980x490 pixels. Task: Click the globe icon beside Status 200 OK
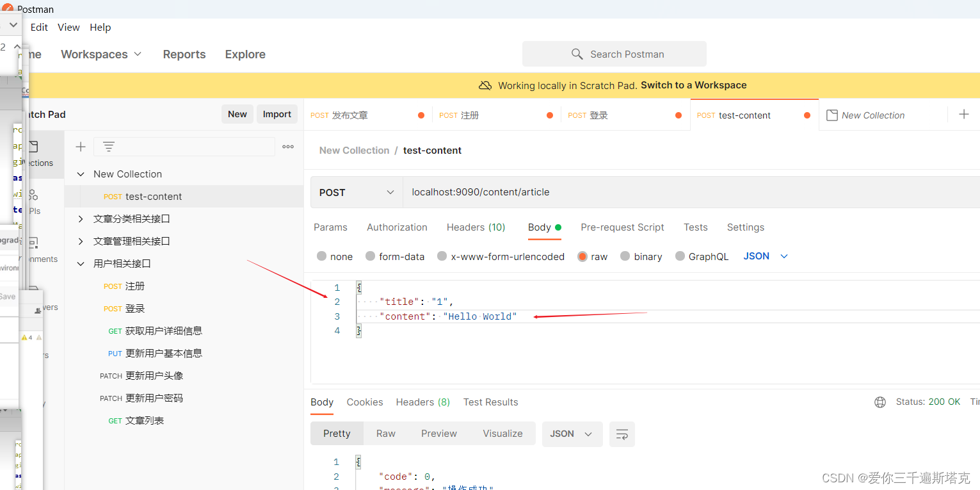880,402
